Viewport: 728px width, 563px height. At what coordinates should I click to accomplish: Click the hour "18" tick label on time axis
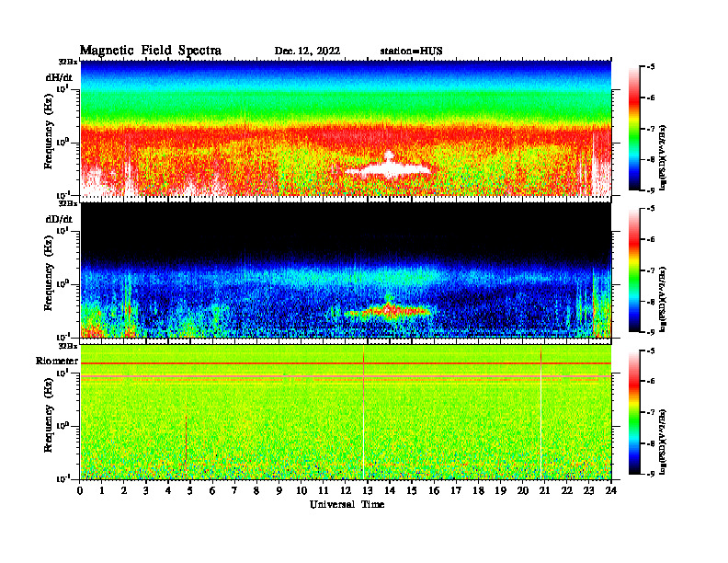478,491
